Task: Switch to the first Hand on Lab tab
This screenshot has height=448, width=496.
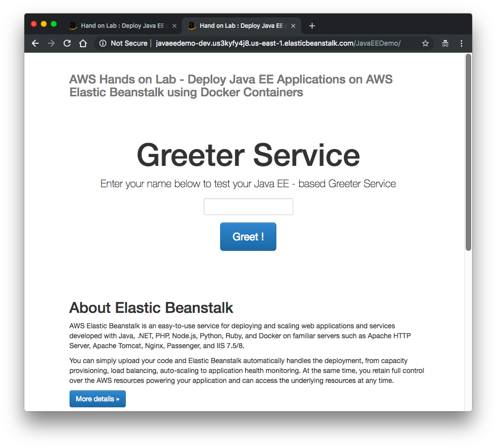Action: (122, 26)
